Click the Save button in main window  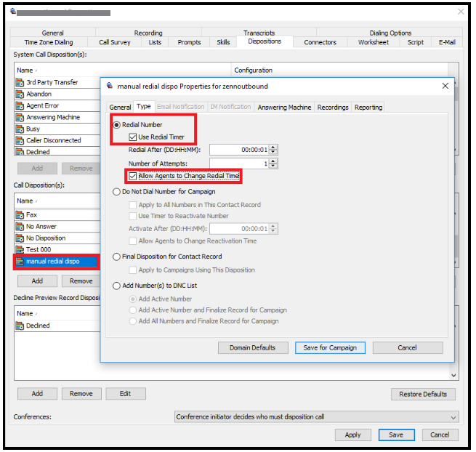(396, 435)
